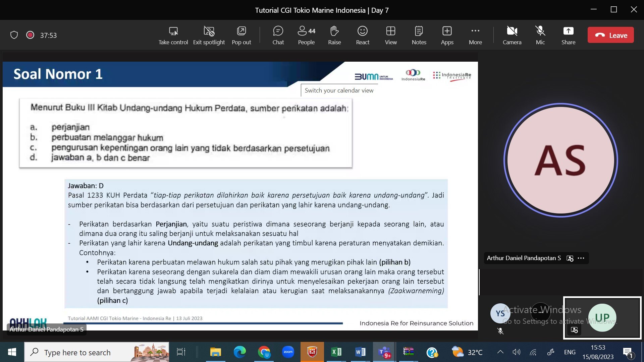Open the Get Help taskbar icon

point(432,352)
